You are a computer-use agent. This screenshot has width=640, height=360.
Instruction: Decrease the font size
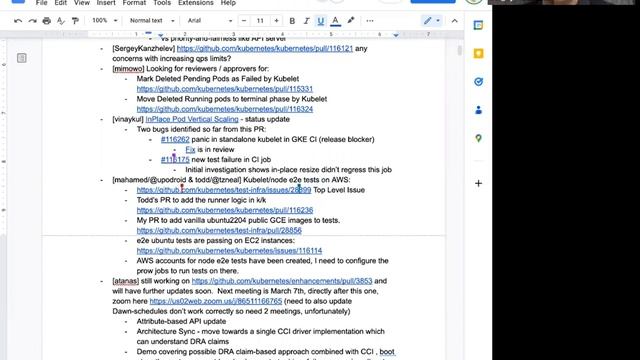[x=244, y=21]
